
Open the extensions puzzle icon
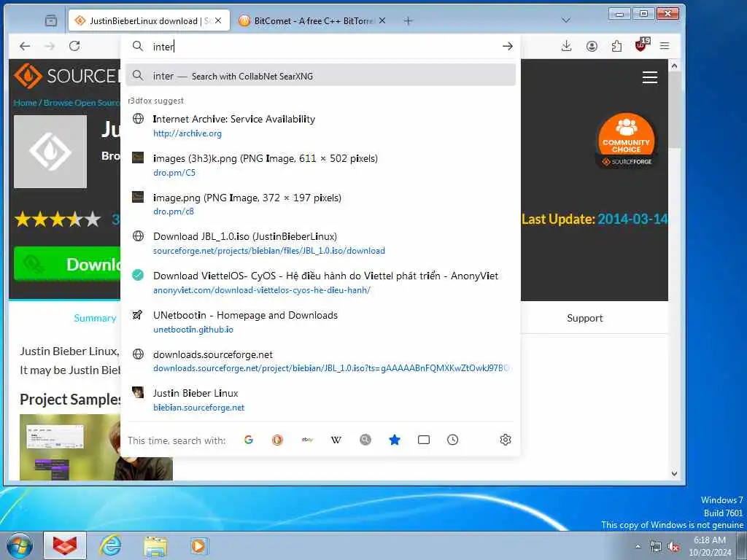click(x=616, y=46)
